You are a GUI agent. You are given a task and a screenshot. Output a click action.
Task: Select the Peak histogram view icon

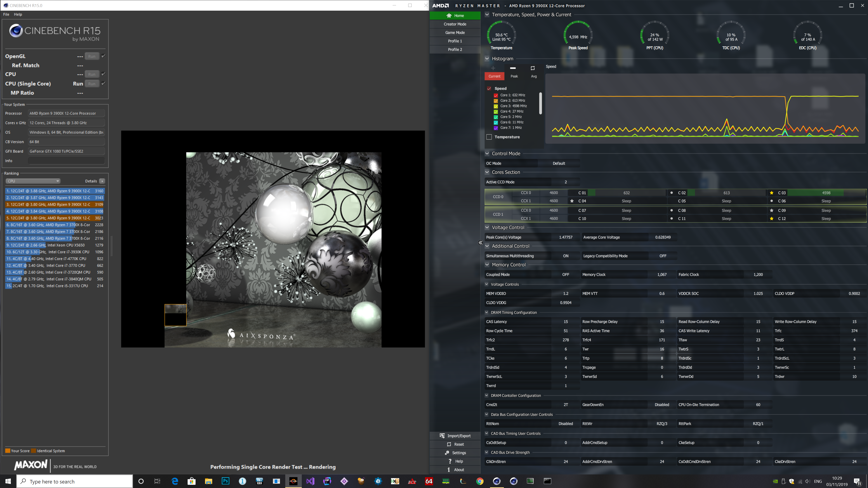pyautogui.click(x=513, y=68)
